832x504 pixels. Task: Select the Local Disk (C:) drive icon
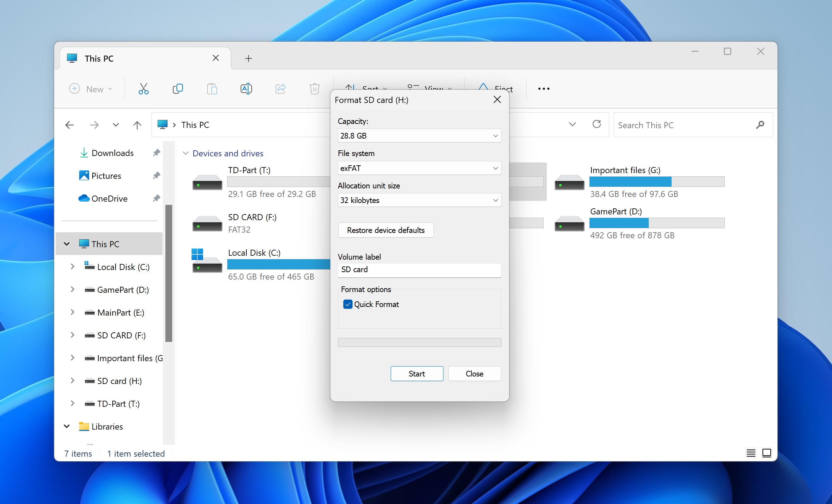point(207,261)
